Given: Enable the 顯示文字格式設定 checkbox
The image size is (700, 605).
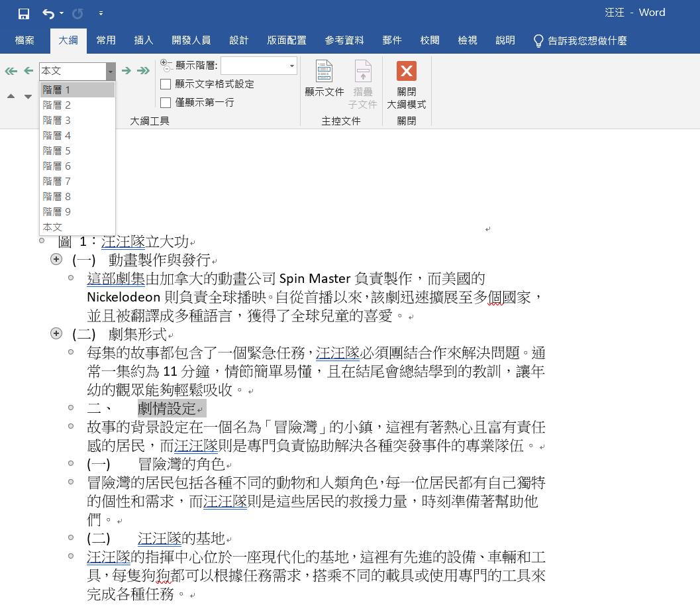Looking at the screenshot, I should [x=166, y=84].
